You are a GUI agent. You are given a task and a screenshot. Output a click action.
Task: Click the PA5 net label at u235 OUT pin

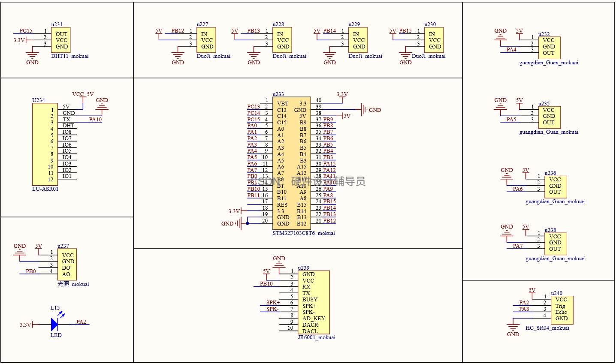511,120
